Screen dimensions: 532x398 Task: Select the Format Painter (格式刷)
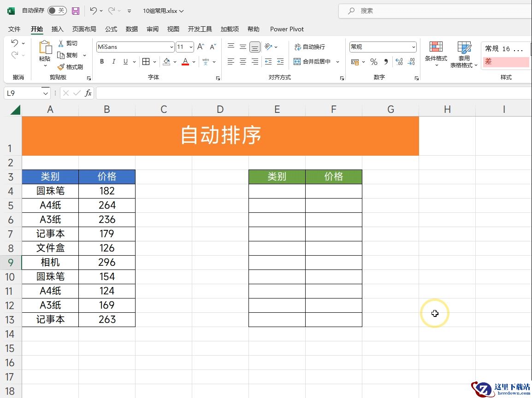(x=71, y=67)
